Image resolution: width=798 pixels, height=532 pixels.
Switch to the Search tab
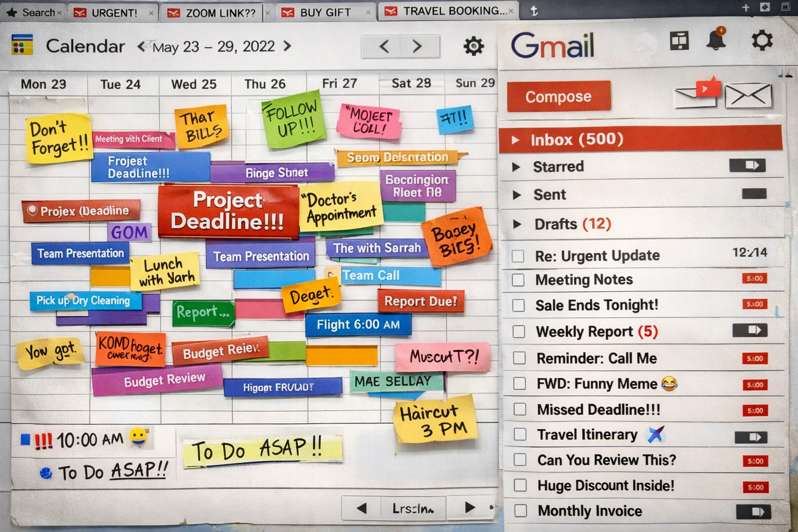33,12
